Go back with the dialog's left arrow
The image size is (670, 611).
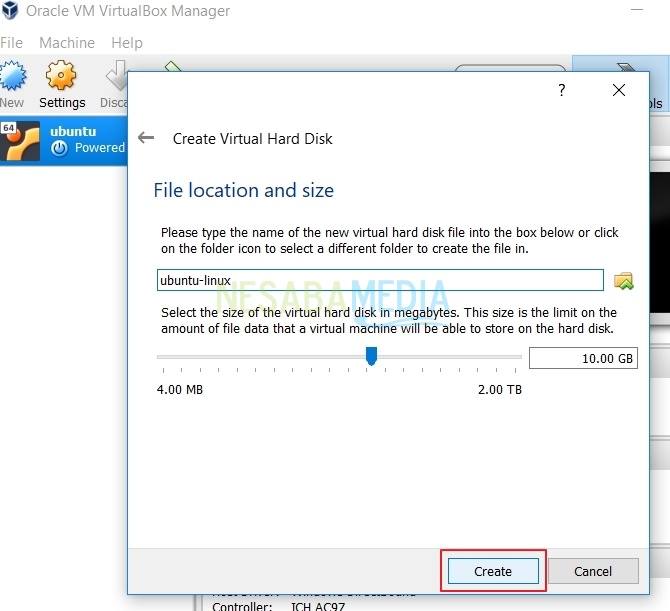[x=146, y=138]
